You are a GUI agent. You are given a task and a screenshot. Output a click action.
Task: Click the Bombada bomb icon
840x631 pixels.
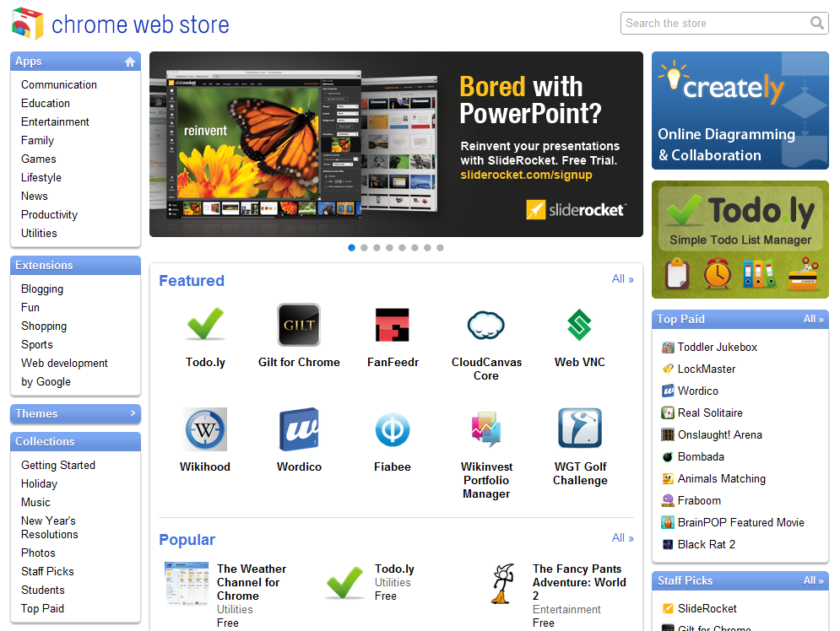[668, 457]
